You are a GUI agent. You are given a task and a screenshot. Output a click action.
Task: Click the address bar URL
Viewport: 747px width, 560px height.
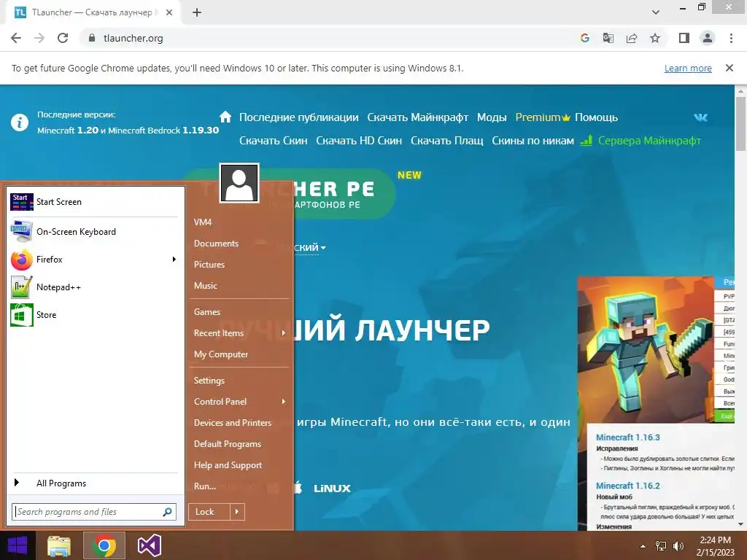click(133, 38)
